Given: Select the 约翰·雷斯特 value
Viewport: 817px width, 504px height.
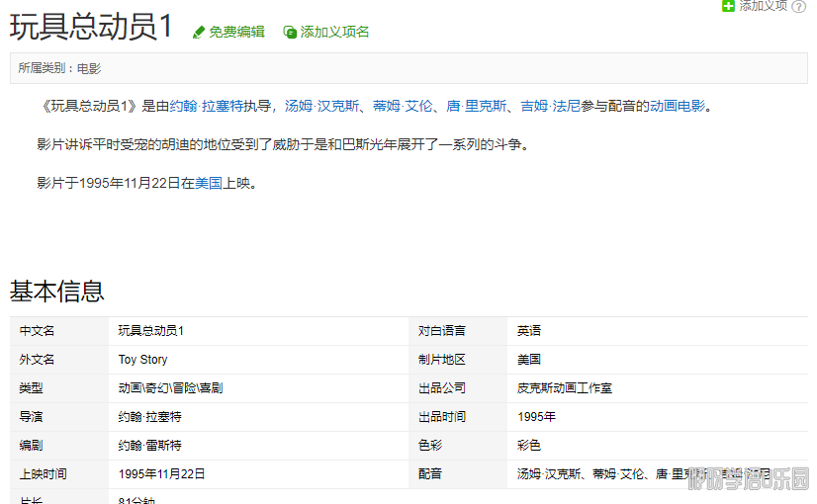Looking at the screenshot, I should point(150,446).
